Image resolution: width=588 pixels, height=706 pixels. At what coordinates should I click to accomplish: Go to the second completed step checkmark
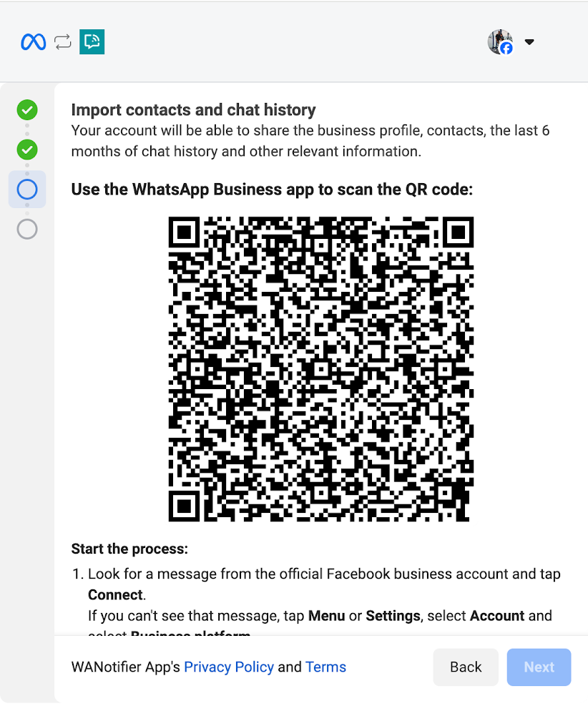[x=27, y=149]
